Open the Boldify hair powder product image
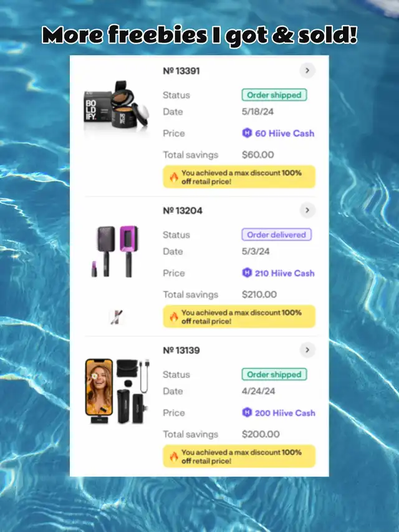This screenshot has height=532, width=399. (116, 105)
